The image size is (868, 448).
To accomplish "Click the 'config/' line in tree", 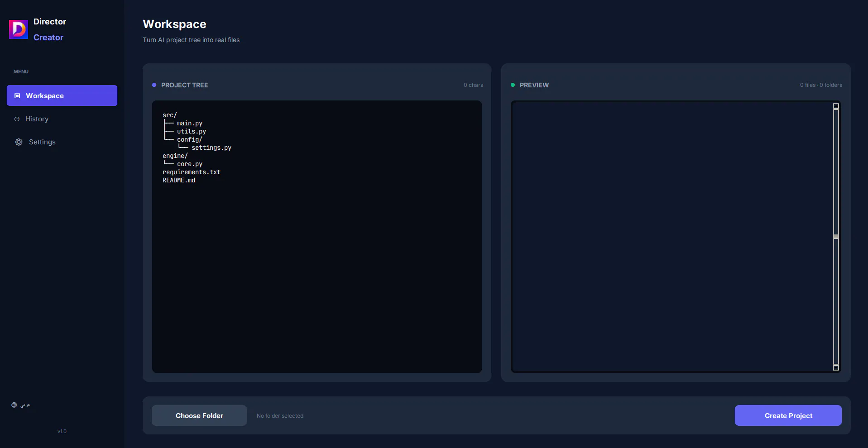I will click(190, 139).
